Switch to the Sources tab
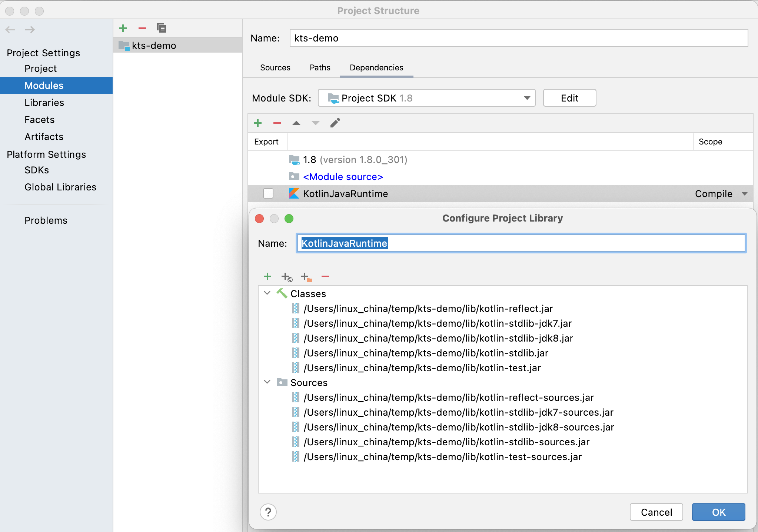Screen dimensions: 758x532 pos(275,67)
